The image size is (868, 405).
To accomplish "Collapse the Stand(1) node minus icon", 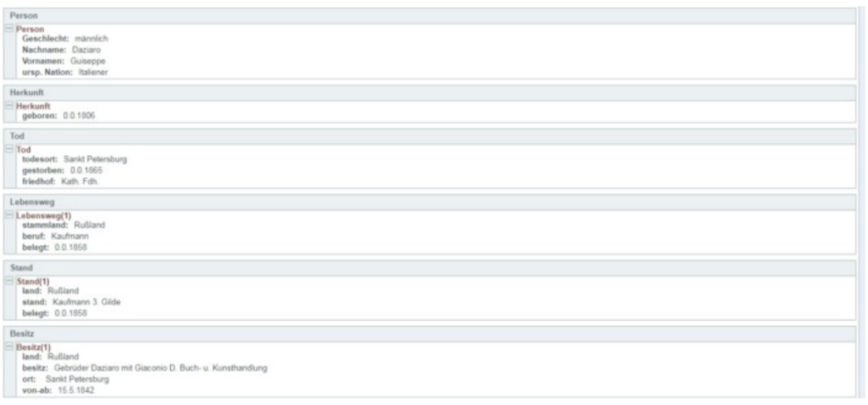I will coord(10,281).
